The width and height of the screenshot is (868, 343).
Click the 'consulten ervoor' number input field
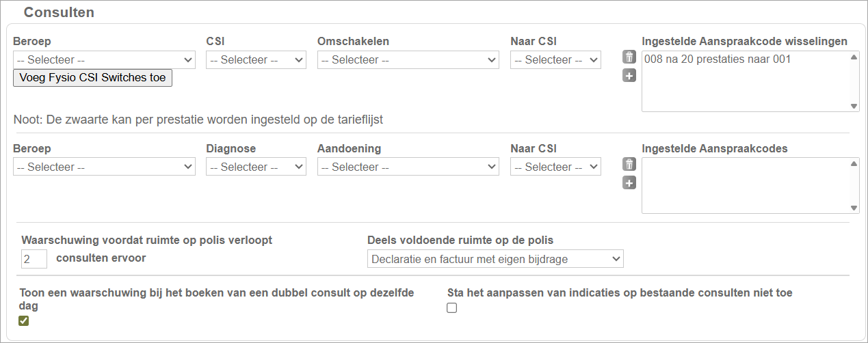34,259
